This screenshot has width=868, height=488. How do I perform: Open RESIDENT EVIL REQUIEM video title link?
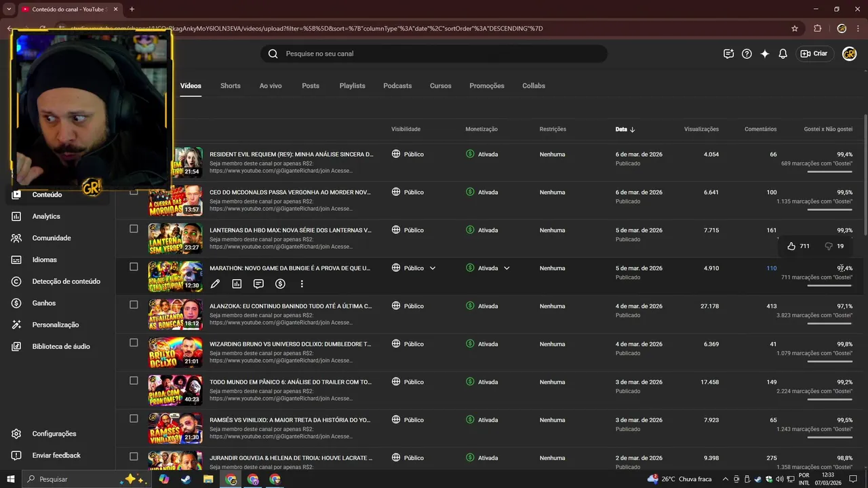(291, 155)
